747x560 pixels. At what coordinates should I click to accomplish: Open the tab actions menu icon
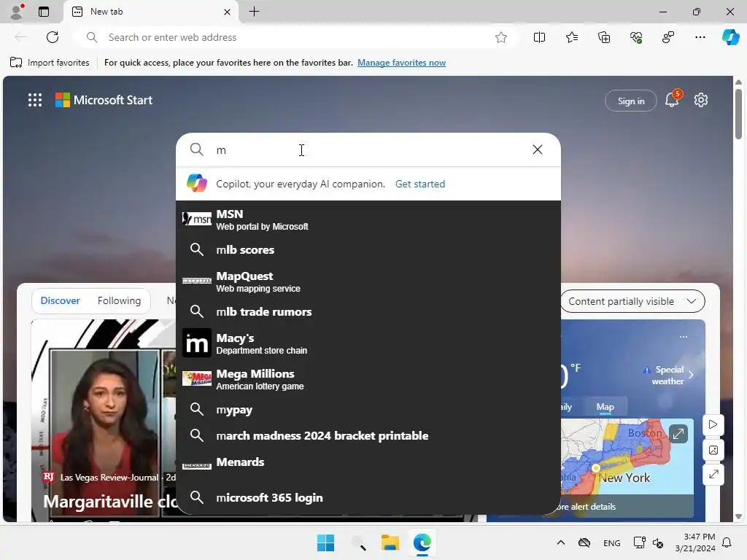[x=44, y=12]
